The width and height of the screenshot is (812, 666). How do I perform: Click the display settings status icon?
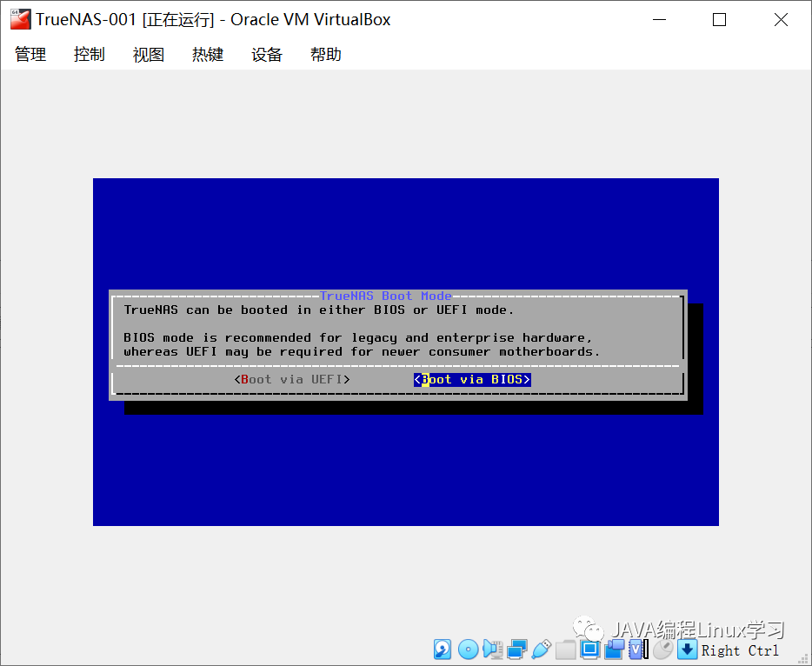[x=589, y=649]
